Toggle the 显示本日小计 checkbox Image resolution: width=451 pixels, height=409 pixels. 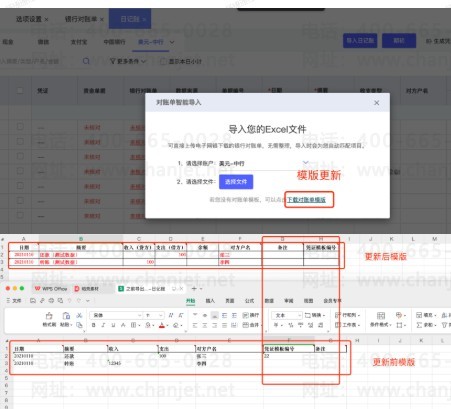pos(163,61)
